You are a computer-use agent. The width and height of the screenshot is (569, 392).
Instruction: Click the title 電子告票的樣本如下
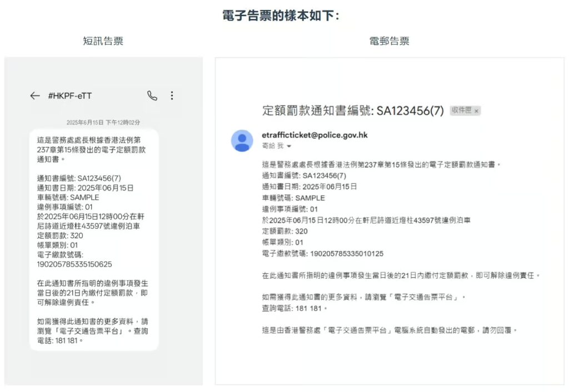(281, 16)
